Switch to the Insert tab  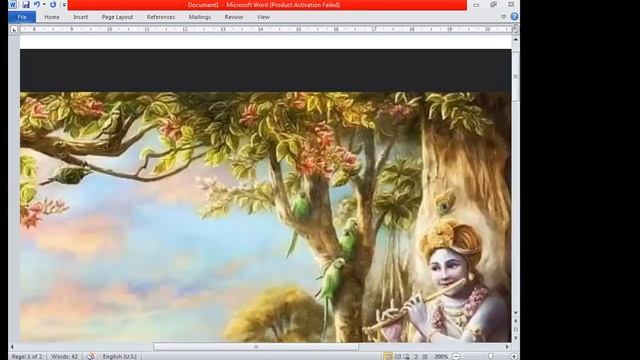[80, 17]
